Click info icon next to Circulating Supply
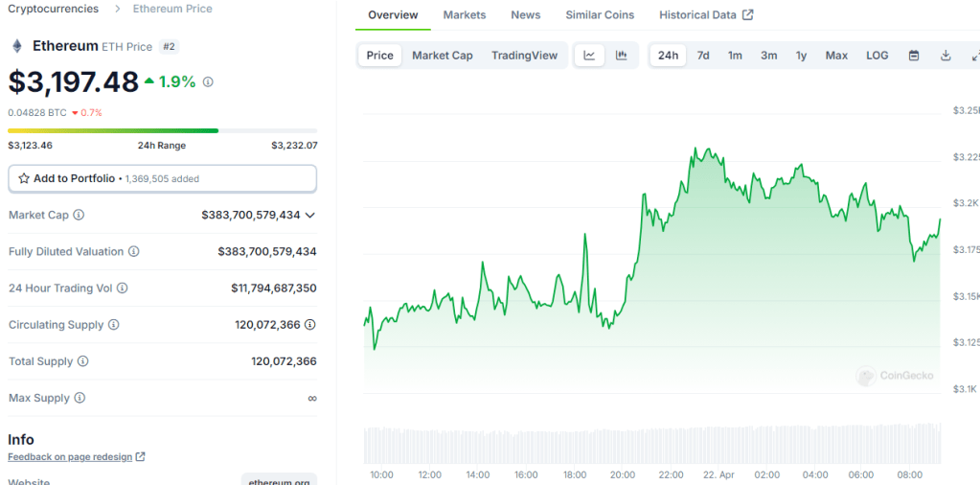 114,325
